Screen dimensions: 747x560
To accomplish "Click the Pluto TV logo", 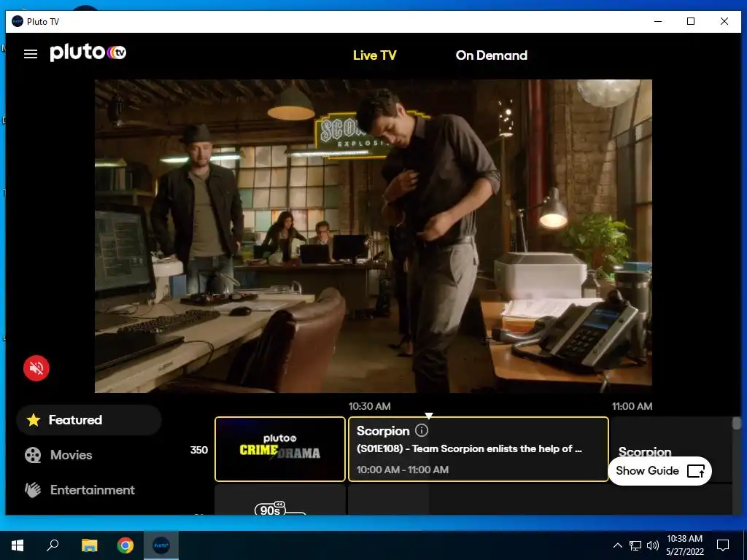I will coord(88,52).
